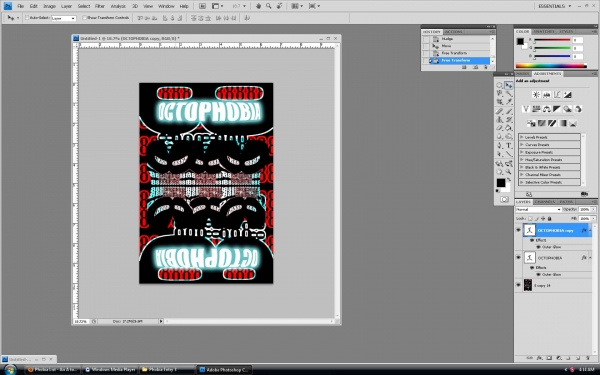600x375 pixels.
Task: Hide the 0 copy 14 layer
Action: click(x=518, y=285)
